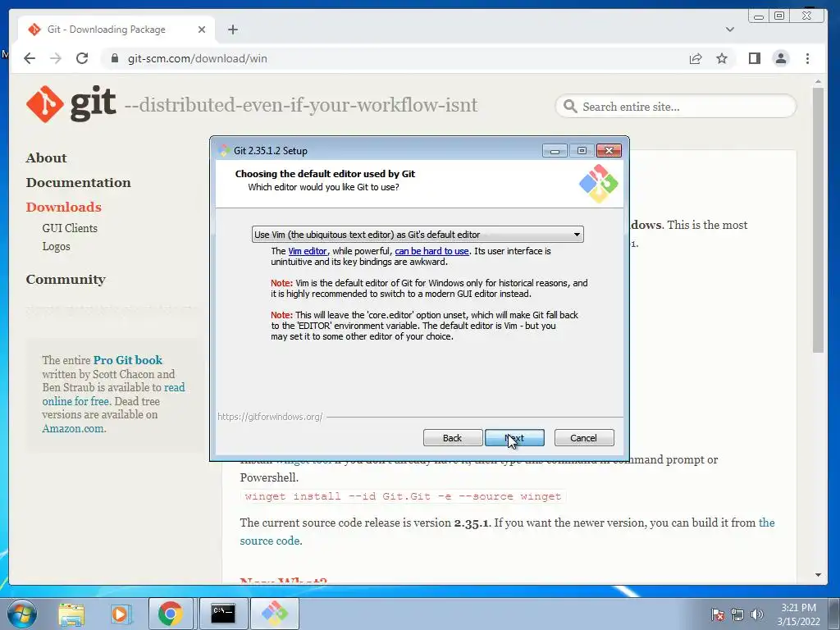The width and height of the screenshot is (840, 630).
Task: Click the page scrollbar thumb in Chrome
Action: (x=818, y=220)
